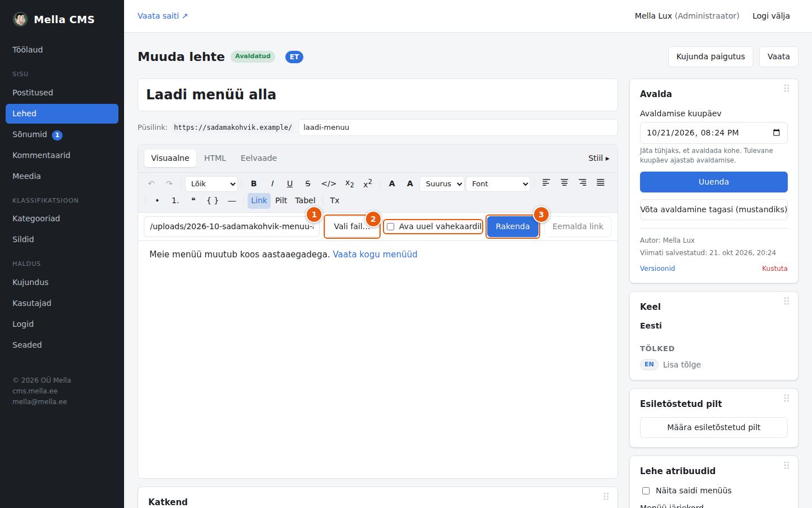Open the Font dropdown

tap(498, 184)
